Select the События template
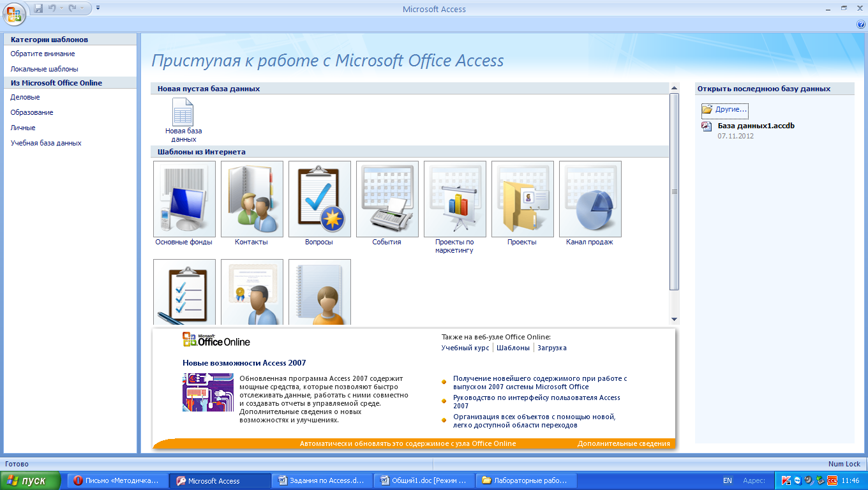This screenshot has width=868, height=490. point(387,204)
